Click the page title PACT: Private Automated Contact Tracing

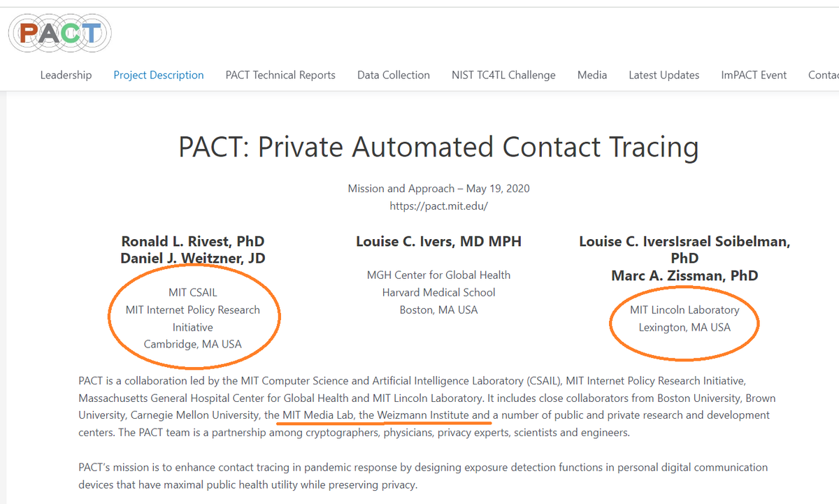(x=438, y=147)
